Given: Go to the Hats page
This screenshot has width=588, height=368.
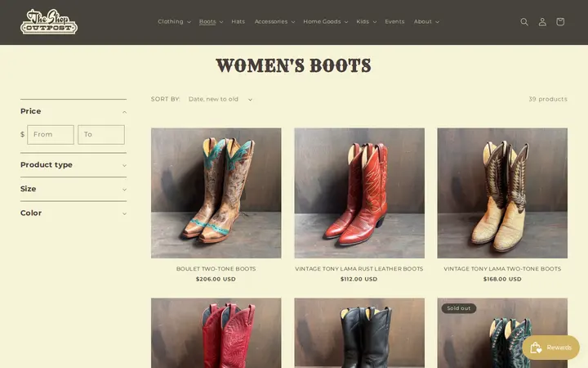Looking at the screenshot, I should (x=238, y=22).
